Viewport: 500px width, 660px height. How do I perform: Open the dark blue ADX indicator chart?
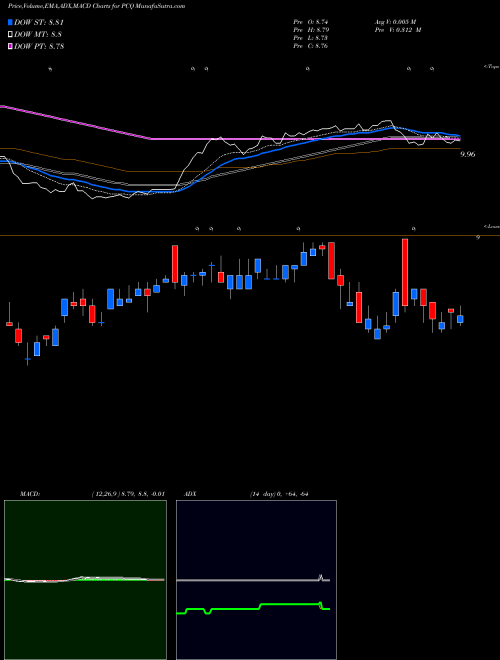pyautogui.click(x=256, y=580)
